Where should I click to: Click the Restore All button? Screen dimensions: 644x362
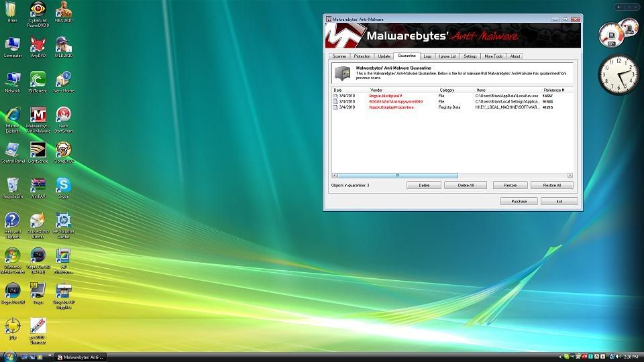[x=551, y=186]
